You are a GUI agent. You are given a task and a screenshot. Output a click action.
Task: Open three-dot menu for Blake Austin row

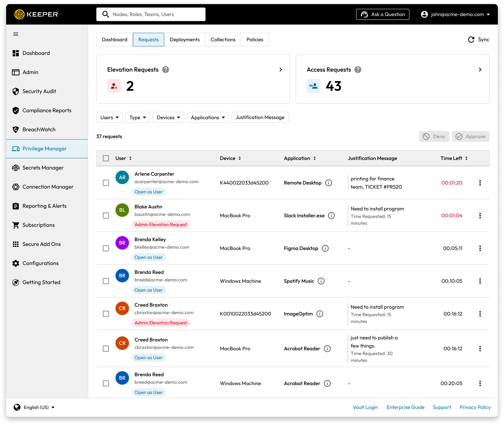click(480, 216)
